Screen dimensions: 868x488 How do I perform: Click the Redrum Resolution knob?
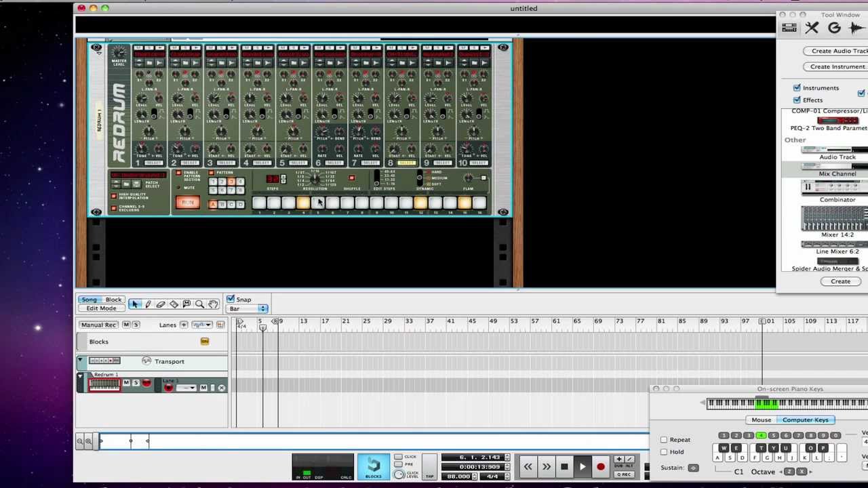click(x=315, y=178)
